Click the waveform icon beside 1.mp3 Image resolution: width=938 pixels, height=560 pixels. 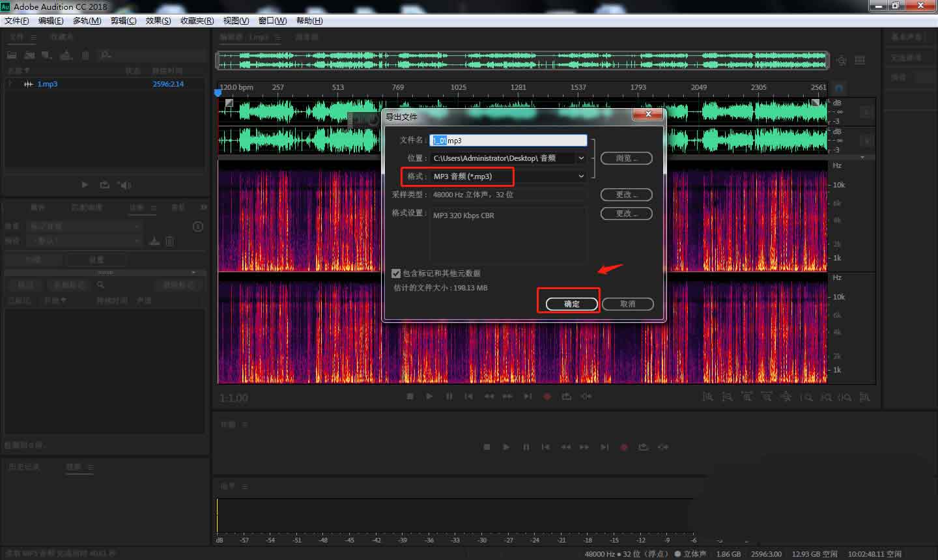pyautogui.click(x=29, y=84)
